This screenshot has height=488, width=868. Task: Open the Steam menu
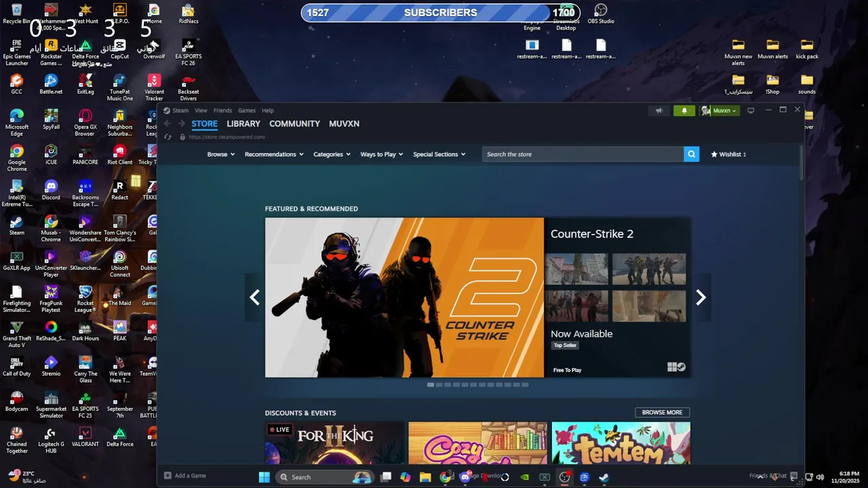pyautogui.click(x=180, y=110)
